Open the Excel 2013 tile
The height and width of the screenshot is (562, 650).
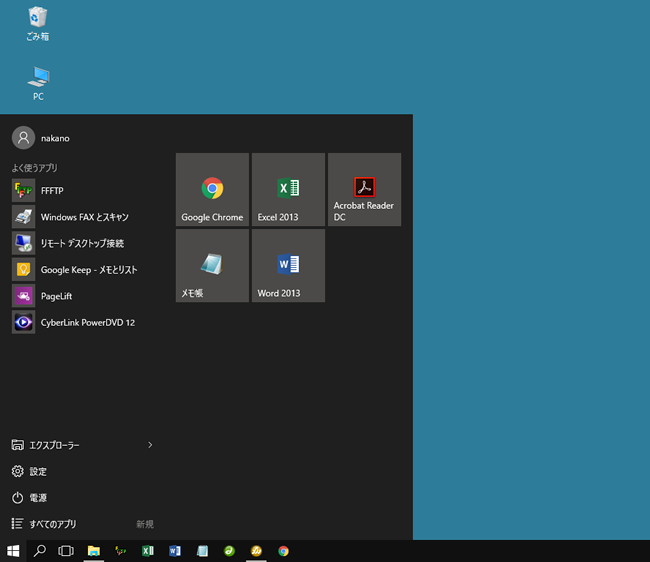[288, 190]
